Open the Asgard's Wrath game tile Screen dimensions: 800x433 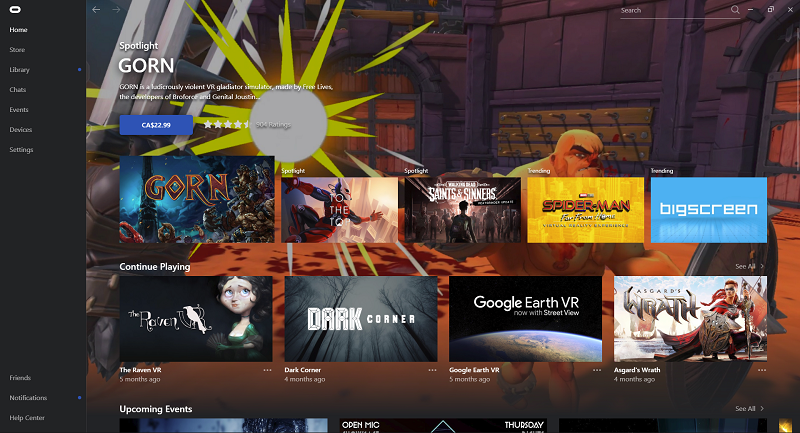point(690,319)
